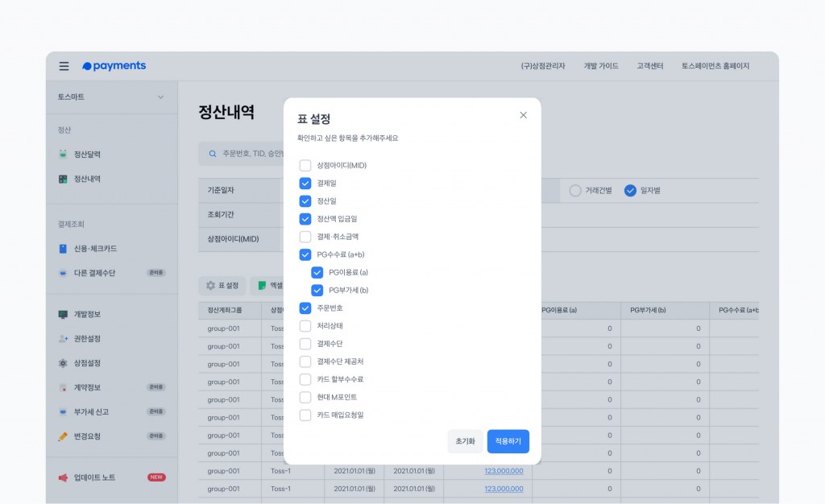Viewport: 825px width, 504px height.
Task: Open the bottom row 123,000,000 link
Action: pos(504,490)
